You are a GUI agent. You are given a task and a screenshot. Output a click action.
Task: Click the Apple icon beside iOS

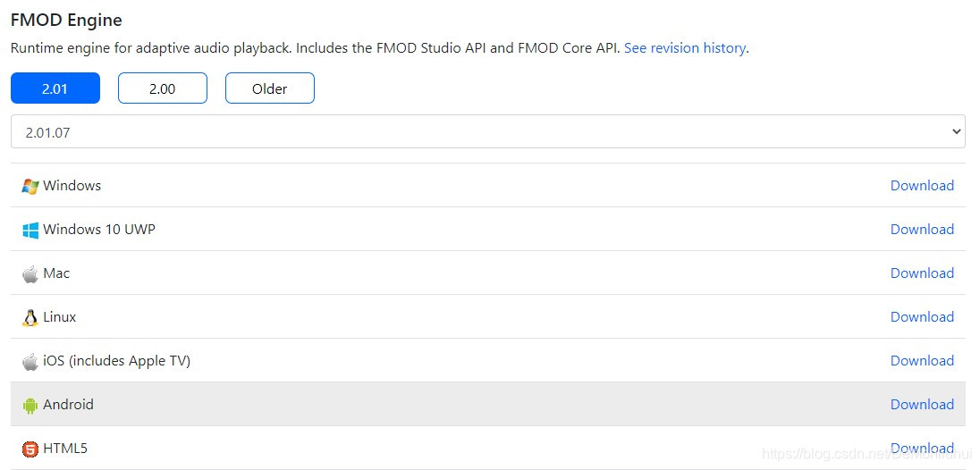(x=30, y=361)
